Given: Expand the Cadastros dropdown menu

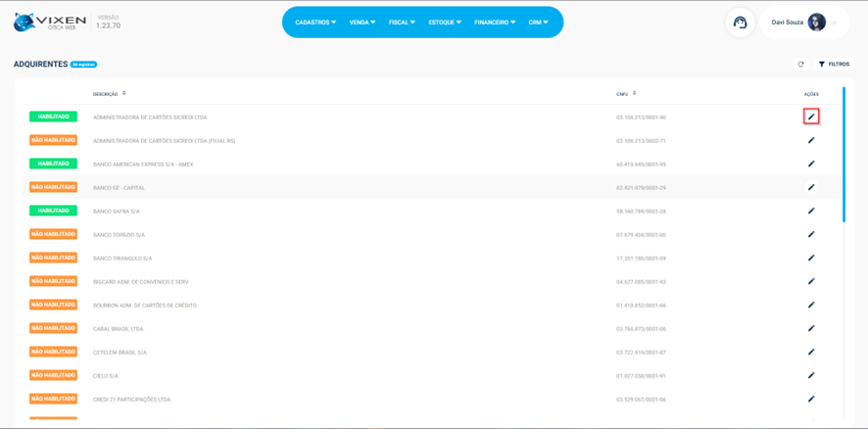Looking at the screenshot, I should pyautogui.click(x=315, y=23).
